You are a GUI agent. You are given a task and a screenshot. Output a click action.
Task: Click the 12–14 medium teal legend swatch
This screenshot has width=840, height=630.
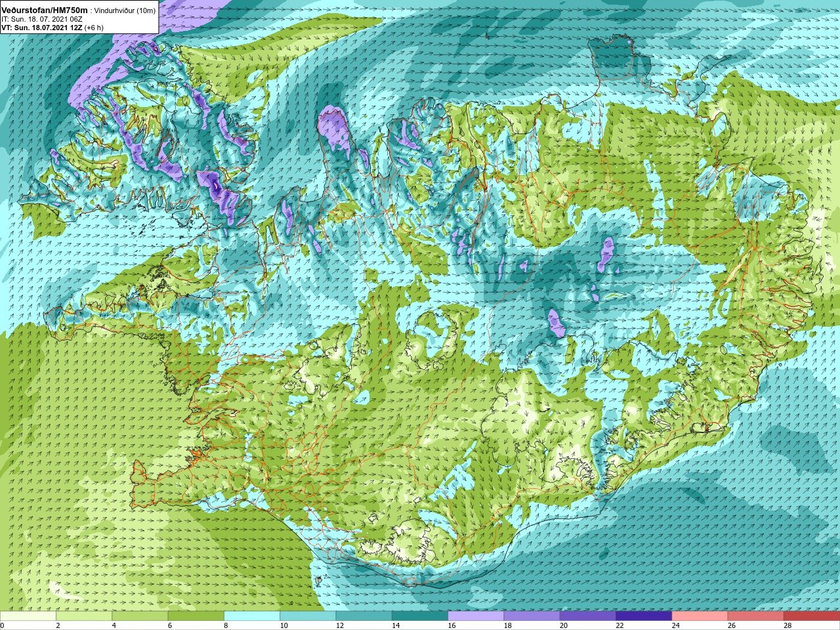(364, 616)
